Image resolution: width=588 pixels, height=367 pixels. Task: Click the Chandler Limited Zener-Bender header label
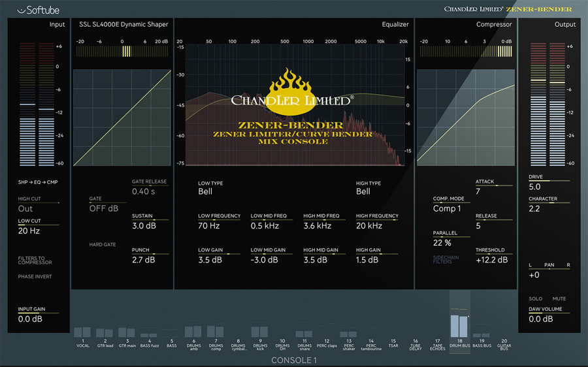click(508, 9)
